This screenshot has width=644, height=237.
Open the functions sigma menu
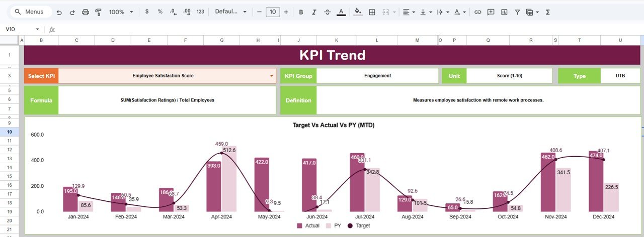click(x=547, y=12)
